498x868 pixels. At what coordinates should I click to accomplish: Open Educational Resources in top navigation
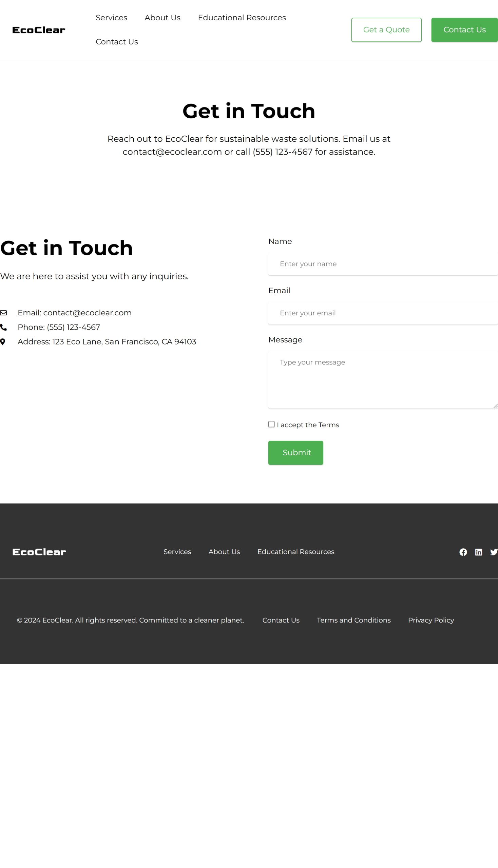(242, 18)
